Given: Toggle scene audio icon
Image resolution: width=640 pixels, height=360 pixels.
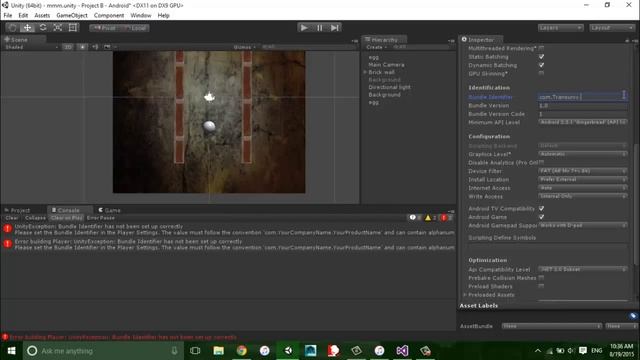Looking at the screenshot, I should click(x=95, y=47).
